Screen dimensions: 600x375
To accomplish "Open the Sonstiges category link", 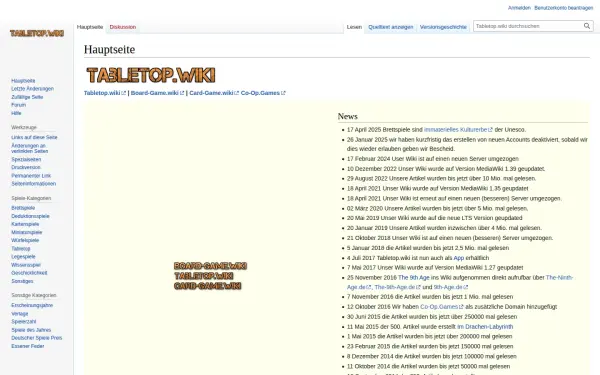I will tap(22, 281).
